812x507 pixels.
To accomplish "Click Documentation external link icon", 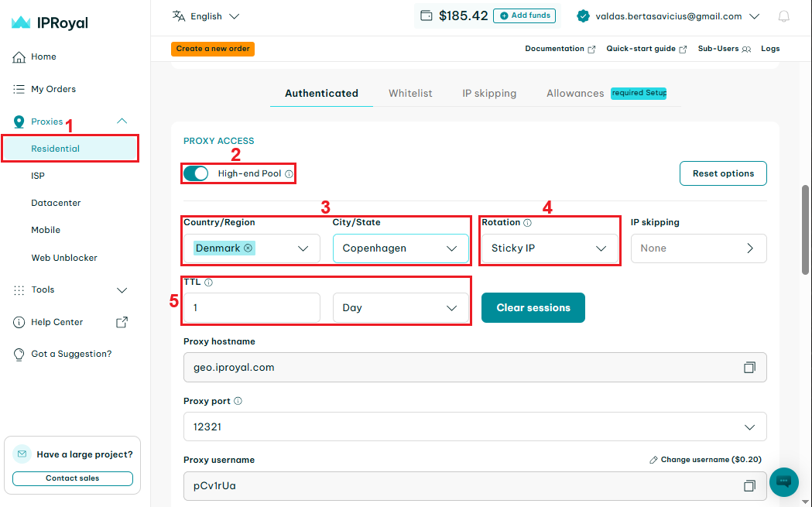I will click(591, 50).
